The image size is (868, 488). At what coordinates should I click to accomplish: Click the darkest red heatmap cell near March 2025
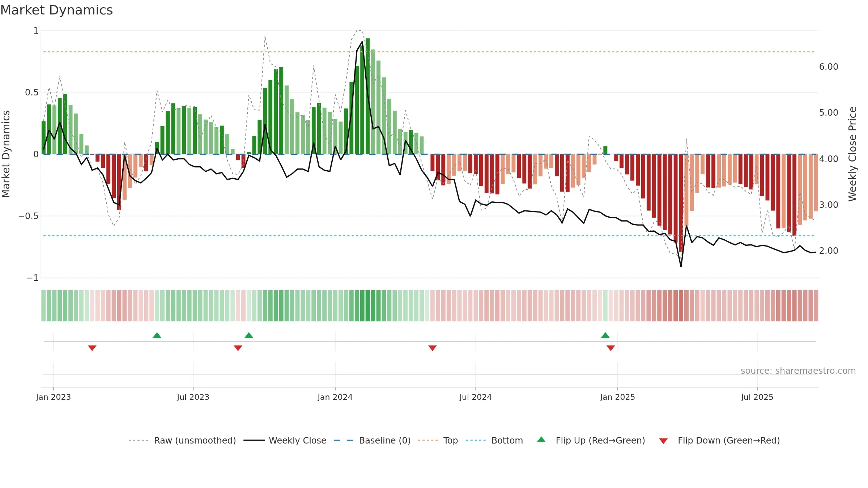[681, 306]
